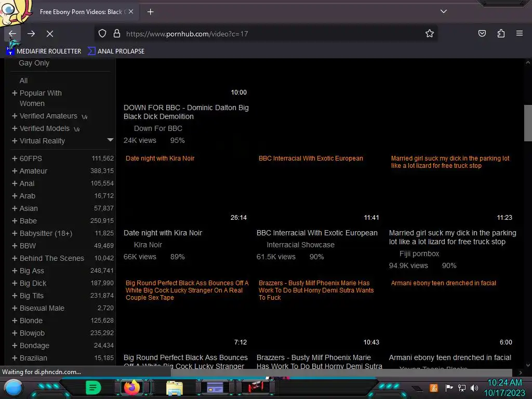Open the Babe category link
The height and width of the screenshot is (399, 532).
pos(28,221)
